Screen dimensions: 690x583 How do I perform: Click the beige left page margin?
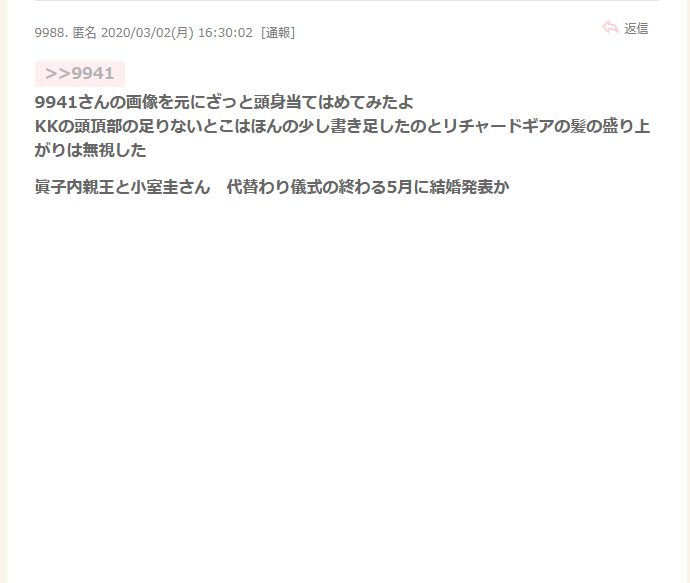(3, 291)
